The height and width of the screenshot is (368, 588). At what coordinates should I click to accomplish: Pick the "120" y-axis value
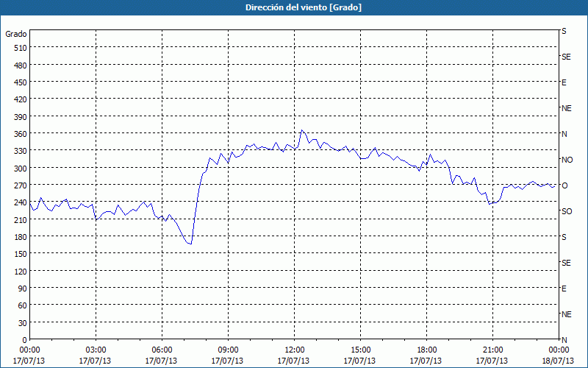21,272
